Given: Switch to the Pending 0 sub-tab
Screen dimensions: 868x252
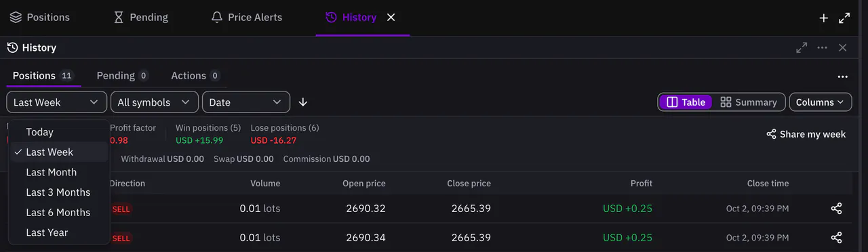Looking at the screenshot, I should (123, 76).
